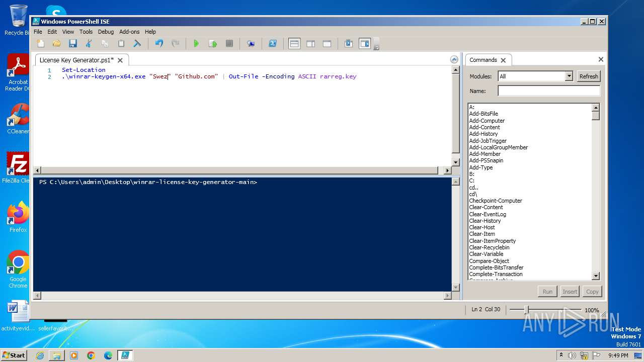Focus the Name input field
The width and height of the screenshot is (644, 362).
click(549, 91)
